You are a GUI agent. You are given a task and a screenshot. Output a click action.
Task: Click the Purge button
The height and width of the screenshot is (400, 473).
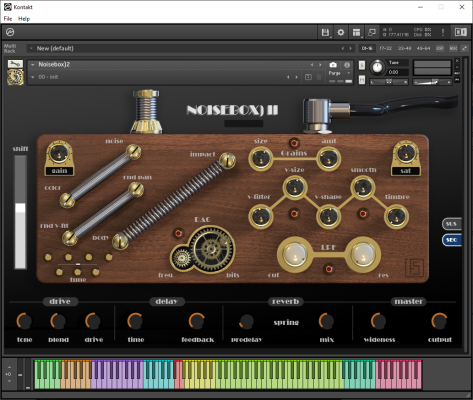pos(334,73)
